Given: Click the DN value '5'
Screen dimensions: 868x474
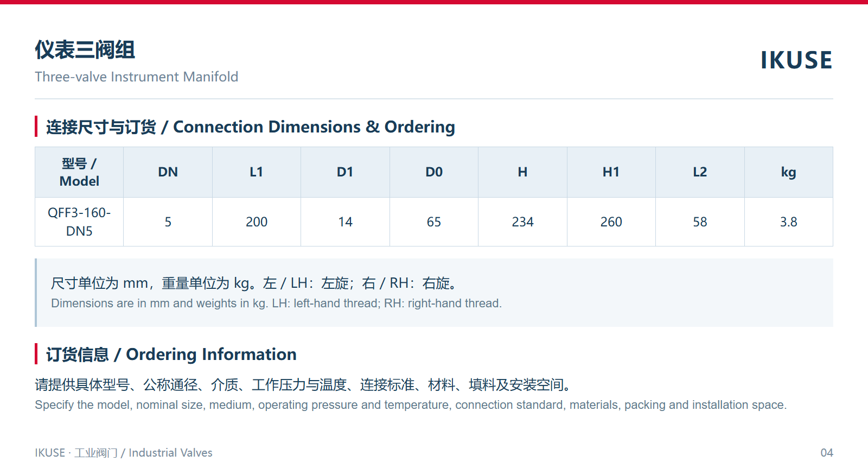Looking at the screenshot, I should click(168, 222).
